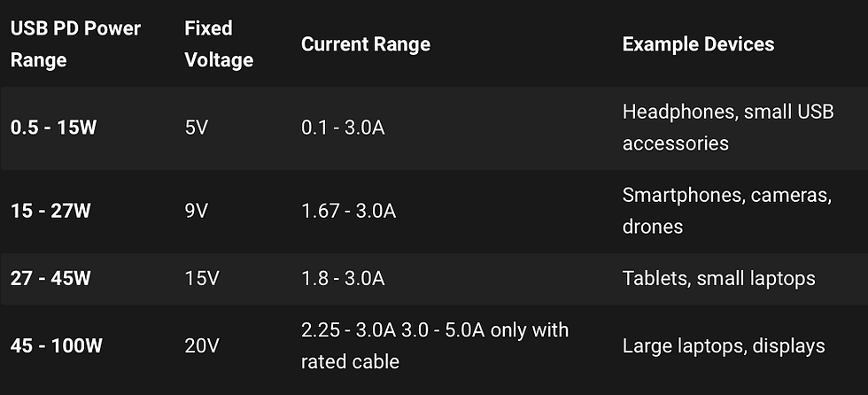Click the Fixed Voltage column header

(220, 43)
